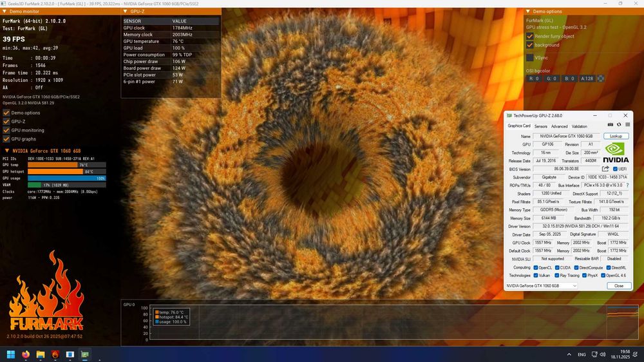Open the OSI bgcolor color swatch
Screen dimensions: 644x362
(600, 79)
